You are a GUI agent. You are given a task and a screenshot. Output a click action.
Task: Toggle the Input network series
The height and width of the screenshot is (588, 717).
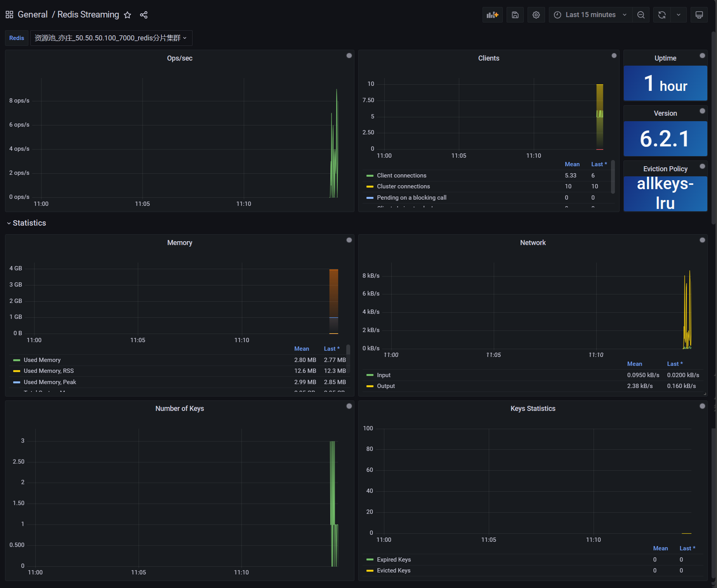[x=384, y=375]
